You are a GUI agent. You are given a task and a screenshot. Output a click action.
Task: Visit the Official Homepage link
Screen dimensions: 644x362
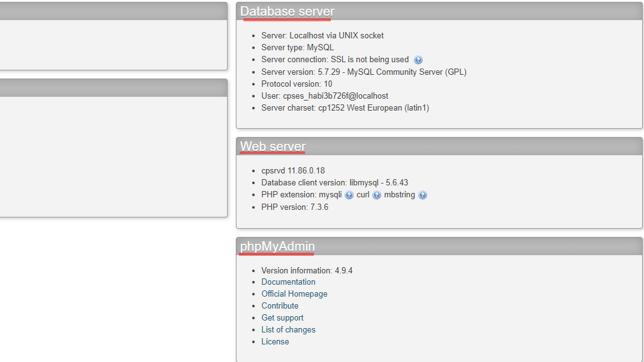[294, 294]
